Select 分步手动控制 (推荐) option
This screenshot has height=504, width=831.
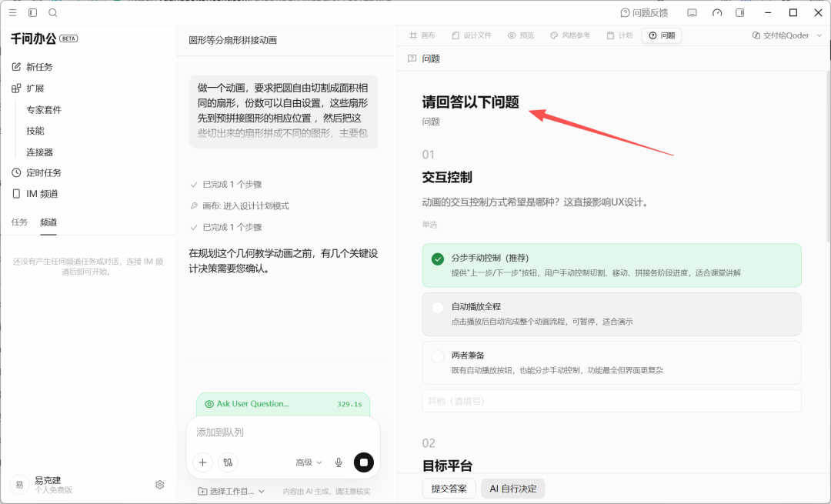click(612, 265)
